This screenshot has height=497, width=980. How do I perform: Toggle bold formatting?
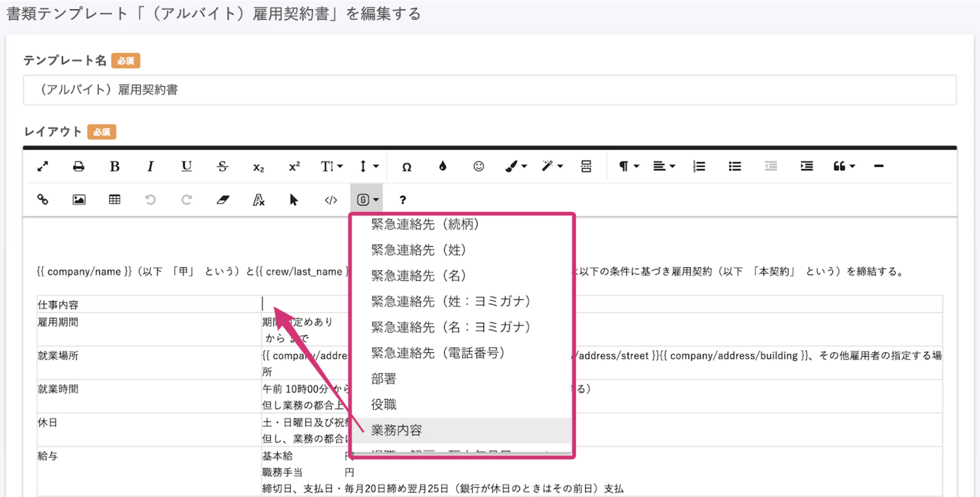pos(115,166)
